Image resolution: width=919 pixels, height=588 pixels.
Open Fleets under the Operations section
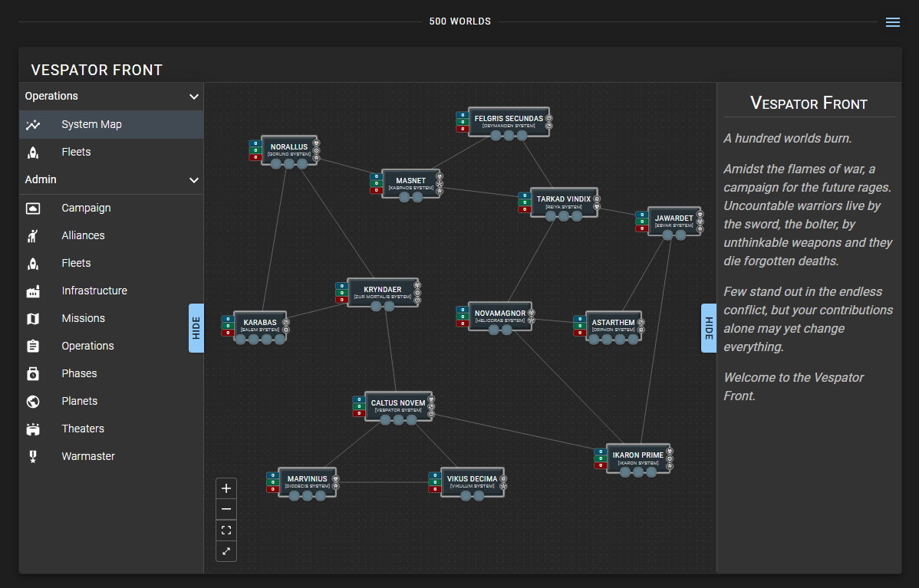(x=77, y=152)
